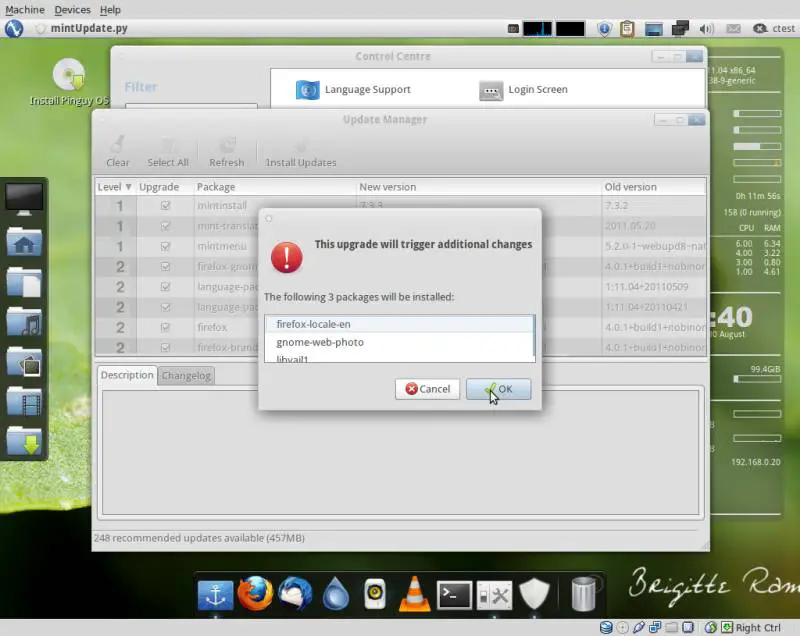The height and width of the screenshot is (636, 800).
Task: Open the clipboard tray icon
Action: click(627, 29)
